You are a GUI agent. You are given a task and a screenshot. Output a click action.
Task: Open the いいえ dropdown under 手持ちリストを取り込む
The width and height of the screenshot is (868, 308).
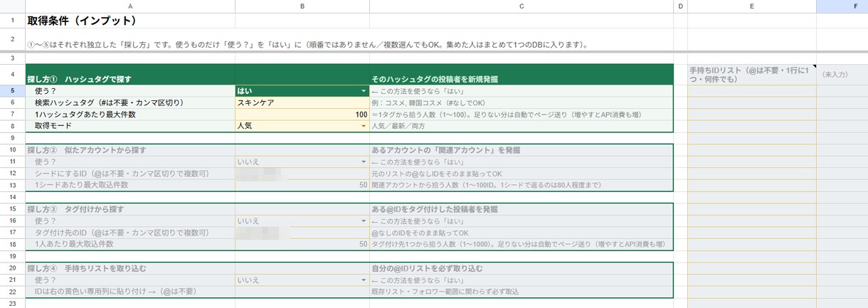[364, 280]
